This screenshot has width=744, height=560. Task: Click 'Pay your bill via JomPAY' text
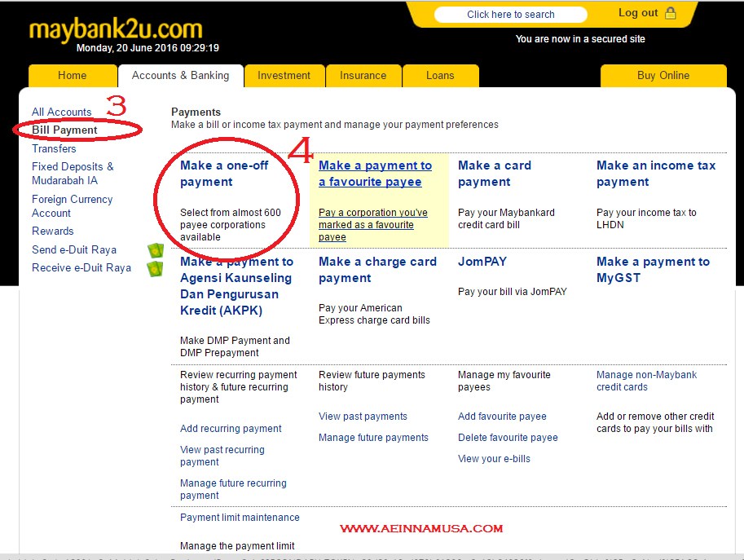pos(513,292)
